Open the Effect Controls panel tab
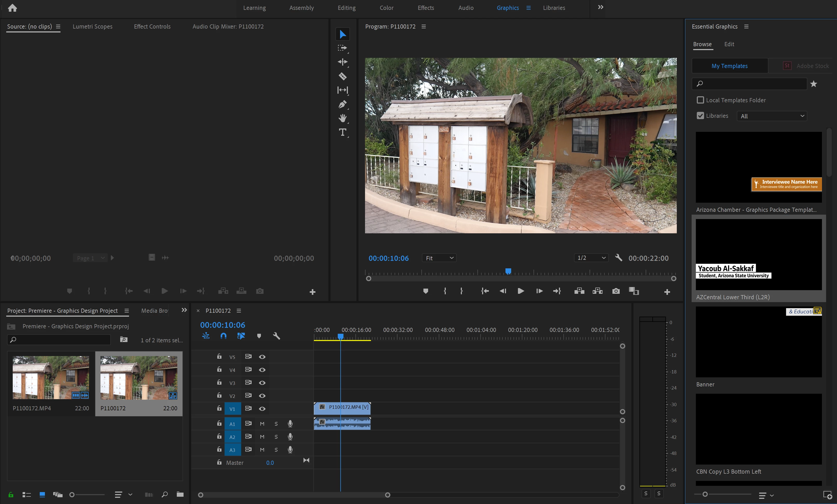Image resolution: width=837 pixels, height=504 pixels. click(152, 26)
